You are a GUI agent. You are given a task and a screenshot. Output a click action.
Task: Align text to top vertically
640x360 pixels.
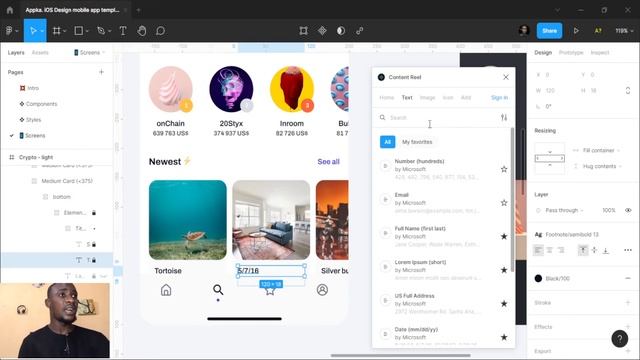[583, 250]
